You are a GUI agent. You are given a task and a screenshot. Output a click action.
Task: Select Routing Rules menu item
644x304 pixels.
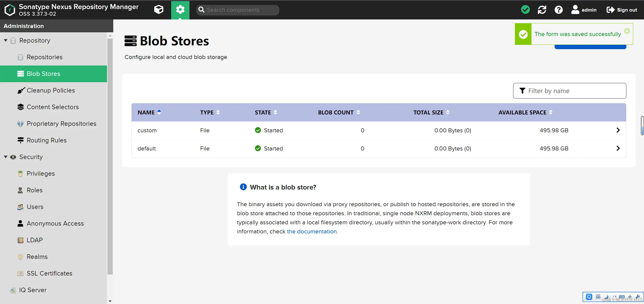coord(47,140)
